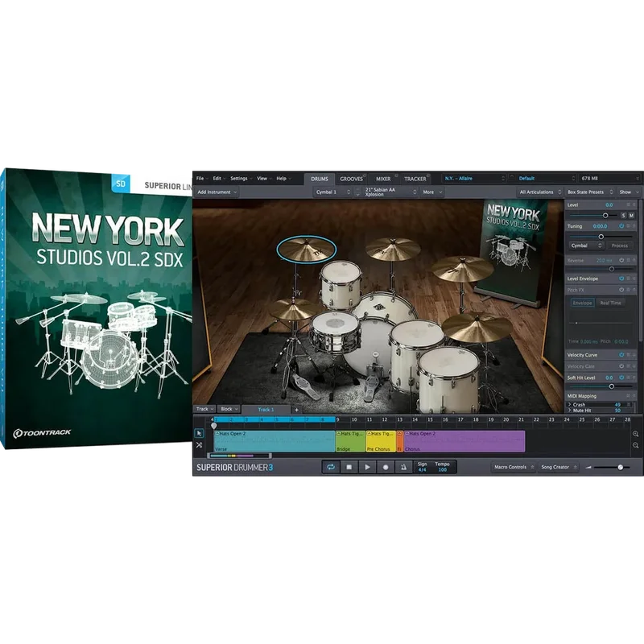Select the blue Verse song block
644x644 pixels.
pos(275,441)
